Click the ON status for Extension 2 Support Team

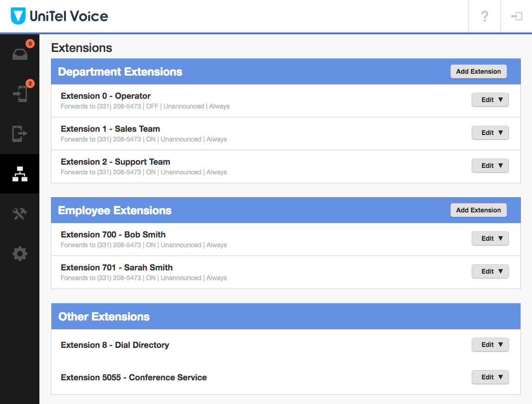point(151,172)
